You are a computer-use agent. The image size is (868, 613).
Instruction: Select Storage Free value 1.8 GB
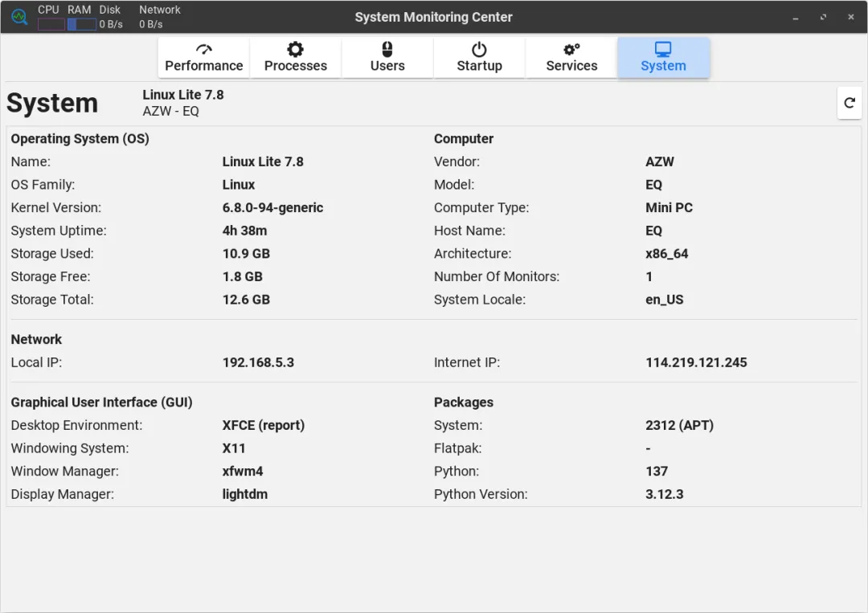(x=243, y=276)
